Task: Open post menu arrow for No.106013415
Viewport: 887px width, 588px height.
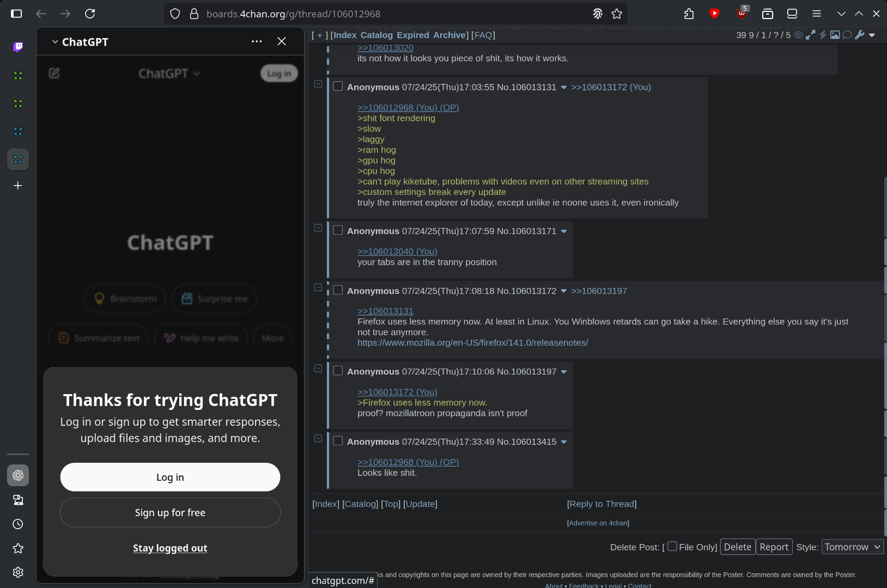Action: point(564,442)
